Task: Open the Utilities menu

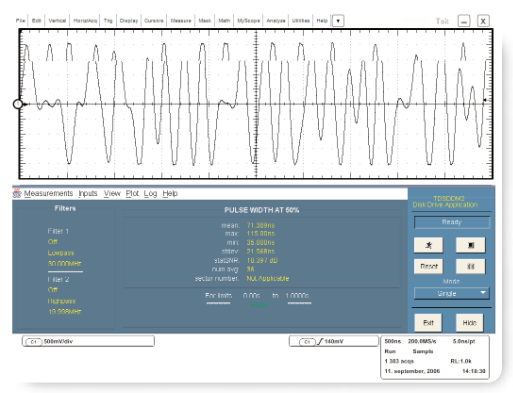Action: [301, 21]
